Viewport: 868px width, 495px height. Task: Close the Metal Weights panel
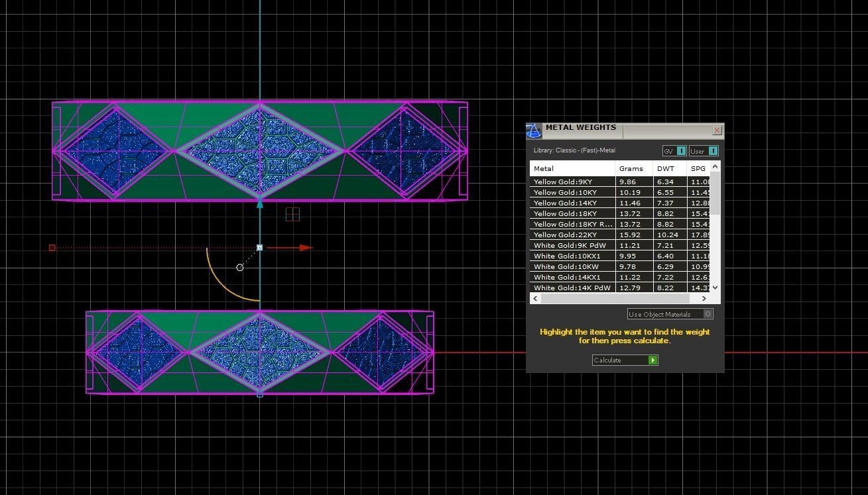717,131
